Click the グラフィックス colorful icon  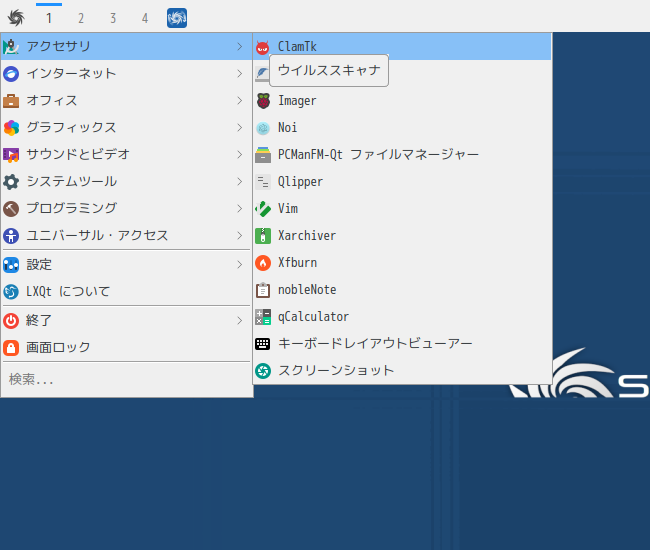coord(11,128)
